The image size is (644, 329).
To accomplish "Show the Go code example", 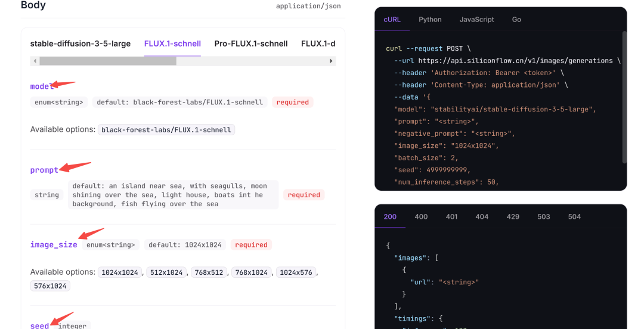I will pos(516,19).
